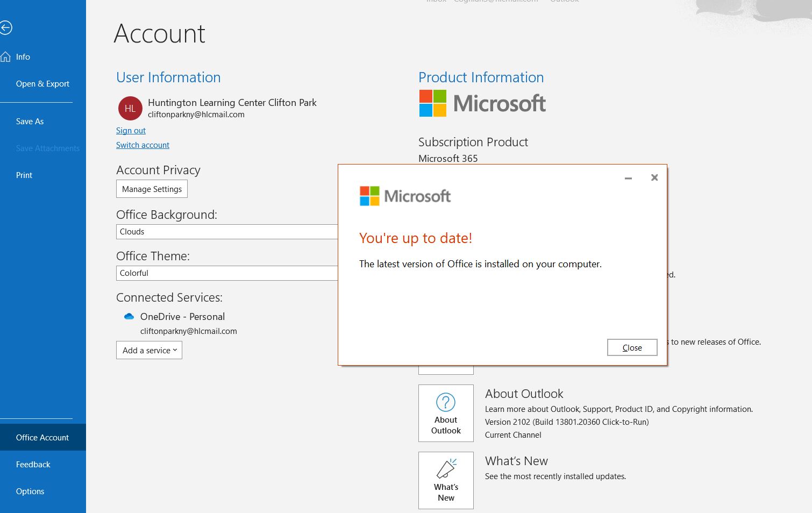Click the Subscription Product label
This screenshot has width=812, height=513.
(x=473, y=142)
